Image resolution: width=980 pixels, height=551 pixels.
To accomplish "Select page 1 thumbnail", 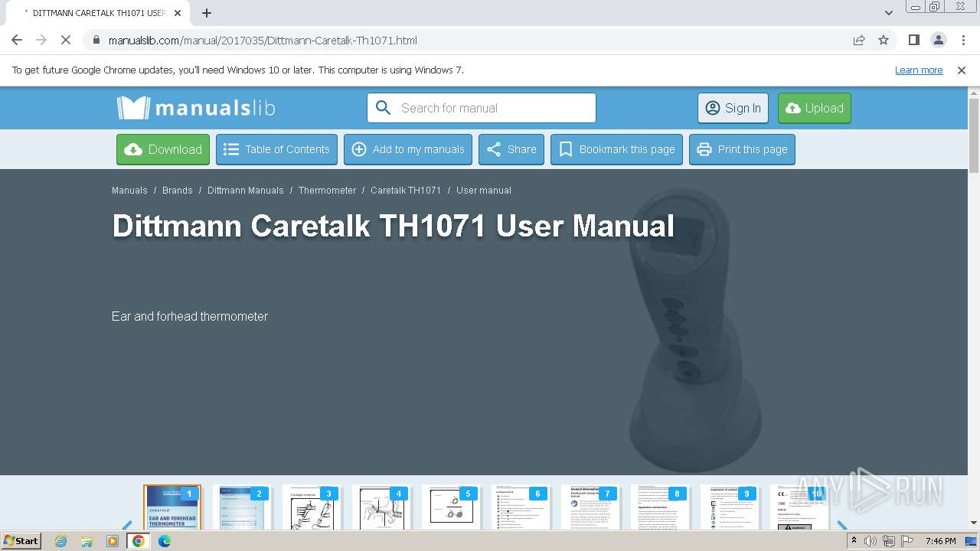I will pos(172,507).
